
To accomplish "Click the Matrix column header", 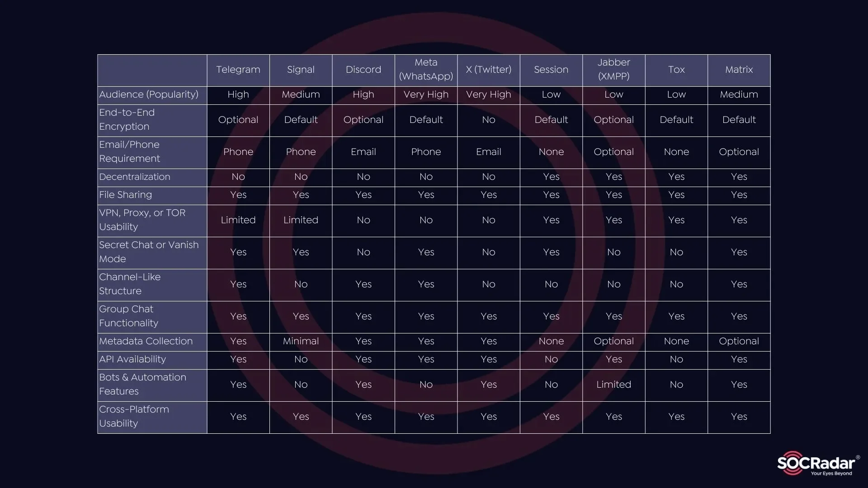I will [739, 70].
